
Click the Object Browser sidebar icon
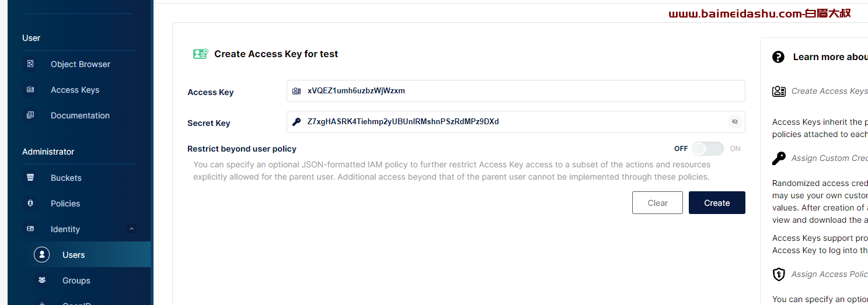pyautogui.click(x=30, y=64)
